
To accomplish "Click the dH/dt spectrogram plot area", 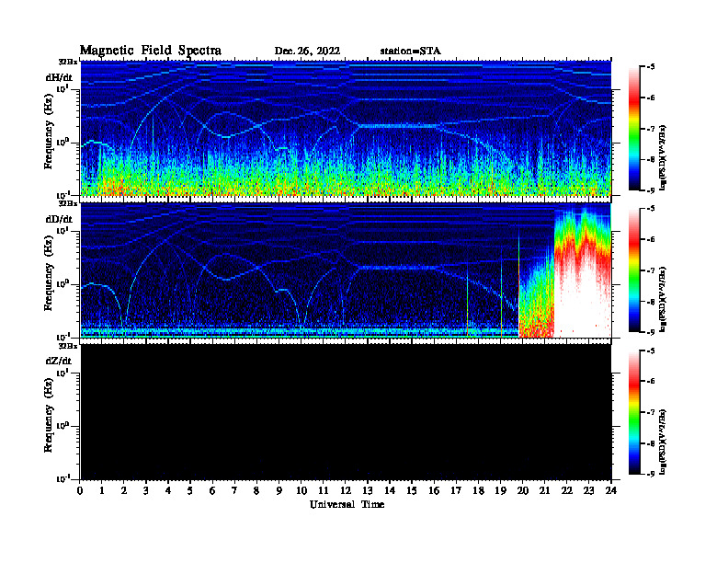I will pyautogui.click(x=346, y=128).
